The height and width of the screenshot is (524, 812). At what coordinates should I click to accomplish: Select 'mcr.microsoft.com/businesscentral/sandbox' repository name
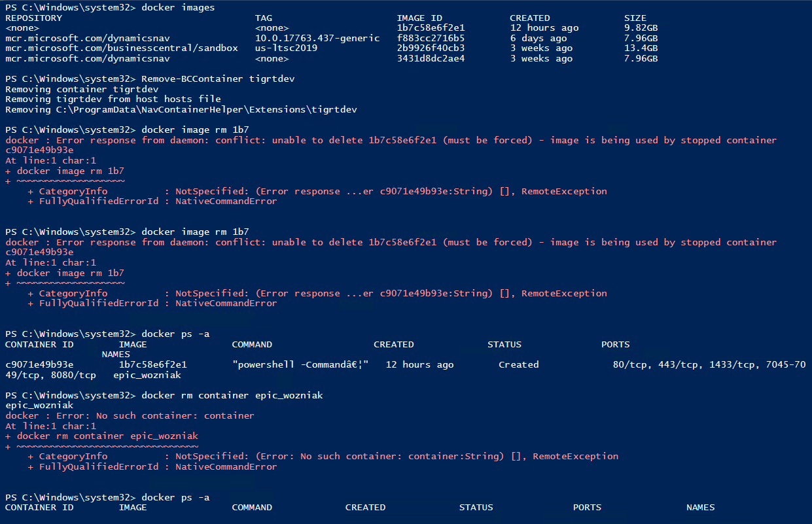122,48
